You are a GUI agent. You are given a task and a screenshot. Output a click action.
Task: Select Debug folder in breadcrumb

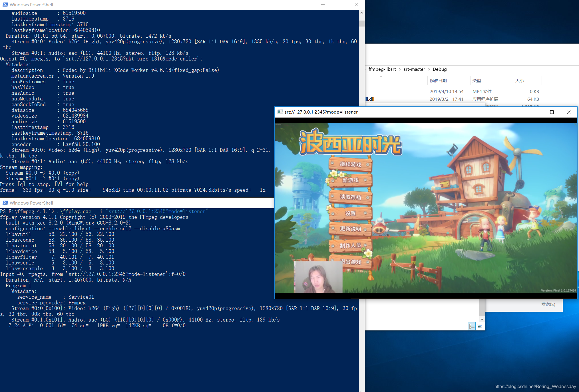(x=440, y=69)
